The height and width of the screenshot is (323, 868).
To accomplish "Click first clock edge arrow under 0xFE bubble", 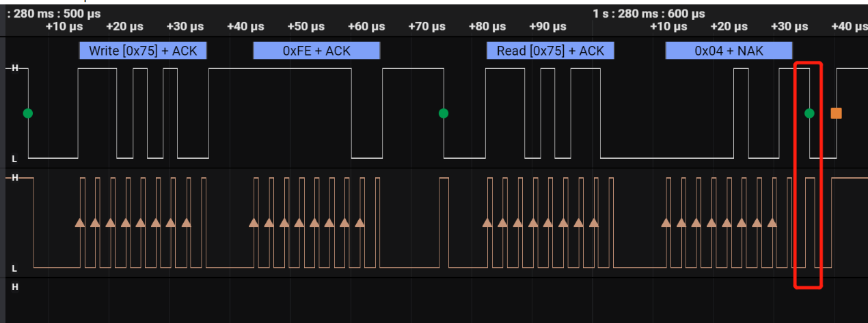I will [x=254, y=222].
